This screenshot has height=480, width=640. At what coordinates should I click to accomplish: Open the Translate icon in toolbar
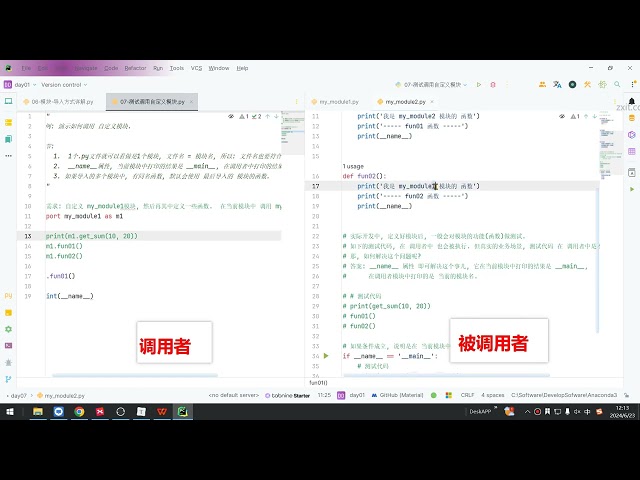557,84
